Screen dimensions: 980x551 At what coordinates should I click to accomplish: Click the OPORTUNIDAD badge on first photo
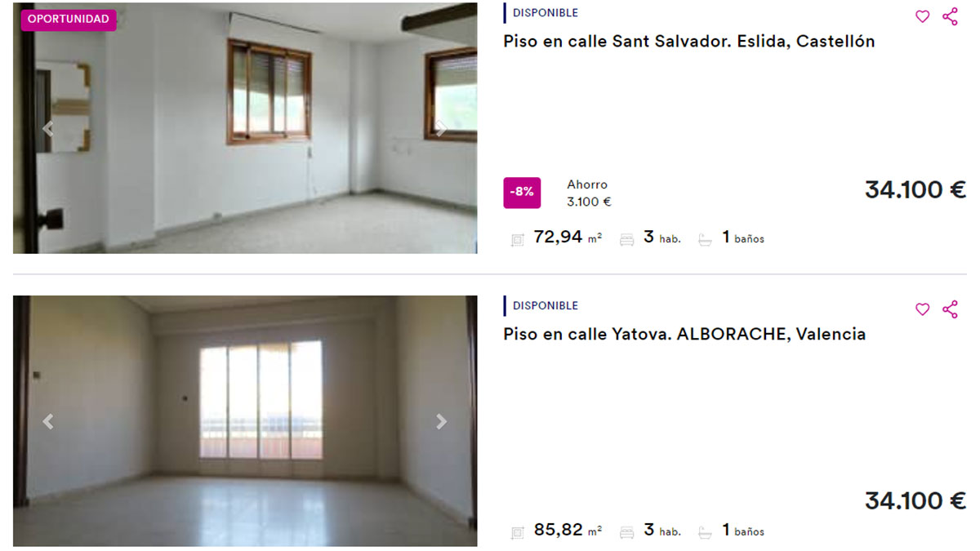click(69, 20)
